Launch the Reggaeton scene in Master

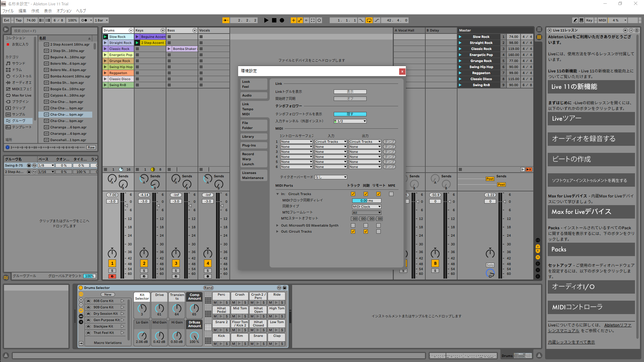[460, 73]
